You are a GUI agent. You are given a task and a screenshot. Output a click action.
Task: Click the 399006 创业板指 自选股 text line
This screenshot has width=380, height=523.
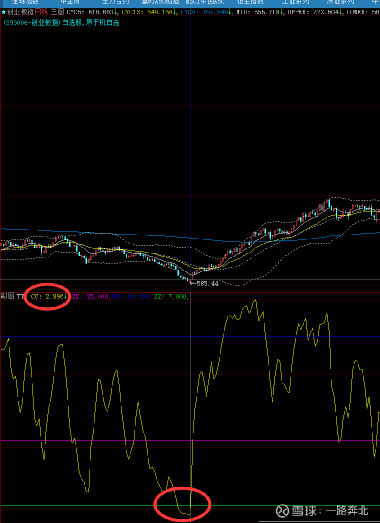tap(61, 23)
